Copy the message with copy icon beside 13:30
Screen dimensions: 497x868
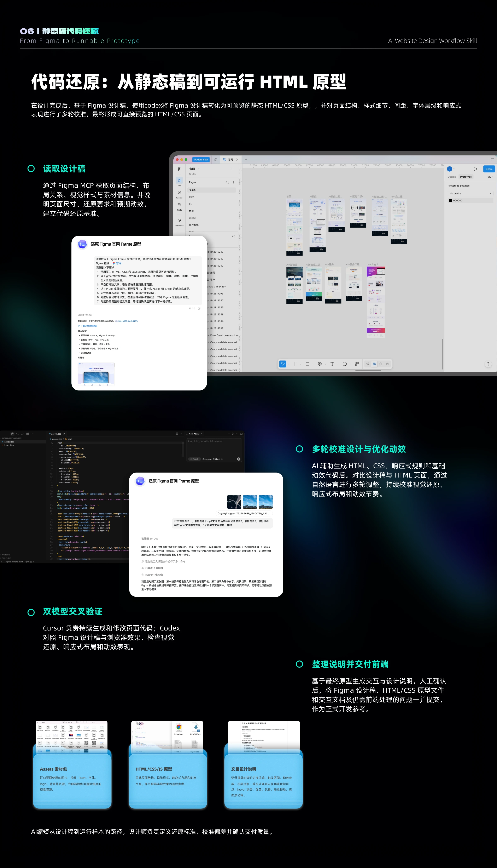(x=199, y=308)
